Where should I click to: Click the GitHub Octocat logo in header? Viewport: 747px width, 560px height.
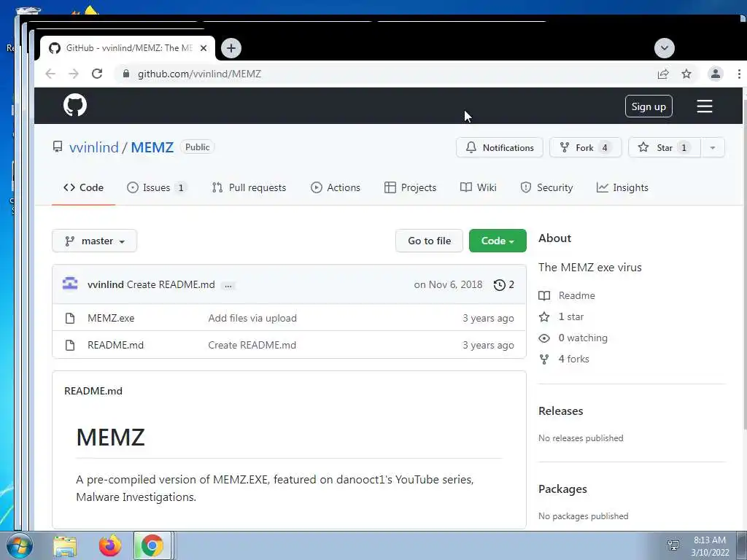pos(75,105)
